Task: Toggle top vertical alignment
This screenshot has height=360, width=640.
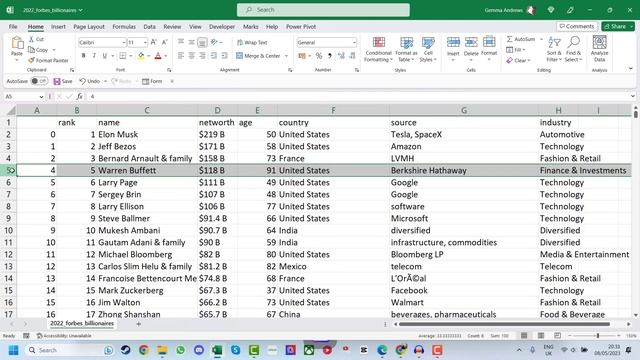Action: click(181, 42)
